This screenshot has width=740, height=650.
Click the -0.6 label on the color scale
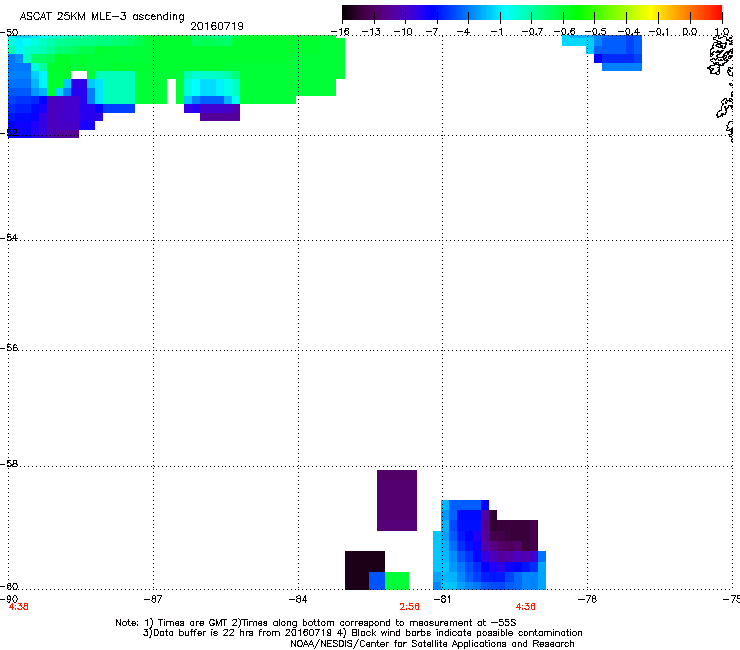point(564,32)
